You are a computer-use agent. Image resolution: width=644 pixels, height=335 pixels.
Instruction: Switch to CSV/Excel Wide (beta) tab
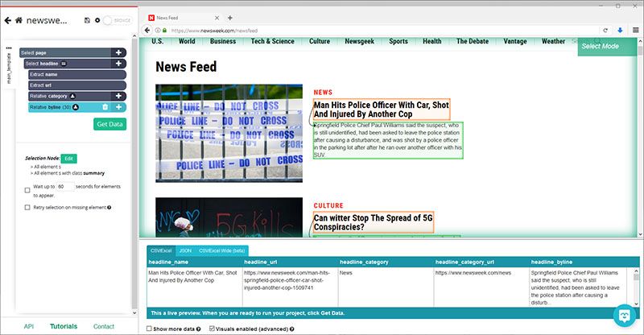click(x=222, y=250)
